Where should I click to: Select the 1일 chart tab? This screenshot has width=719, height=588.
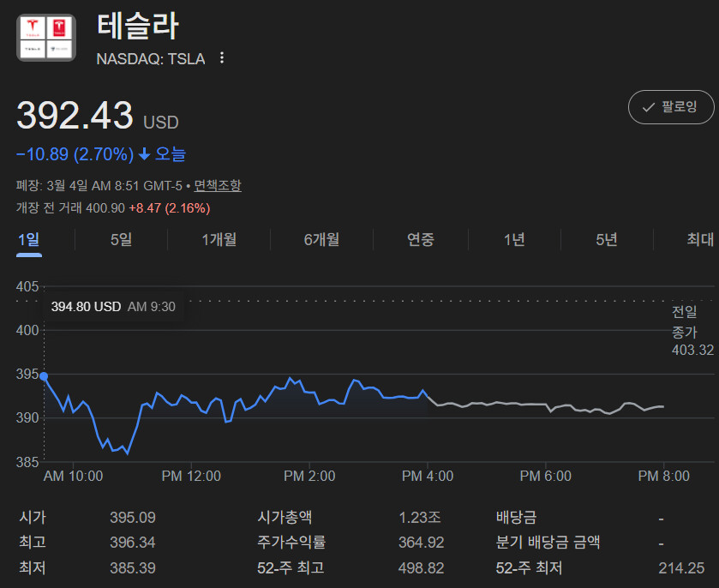coord(28,240)
